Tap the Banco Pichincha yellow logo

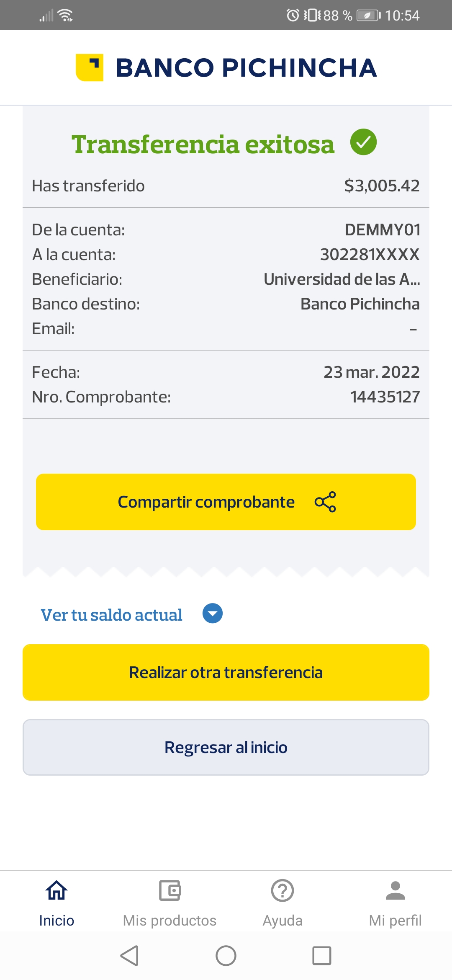90,67
